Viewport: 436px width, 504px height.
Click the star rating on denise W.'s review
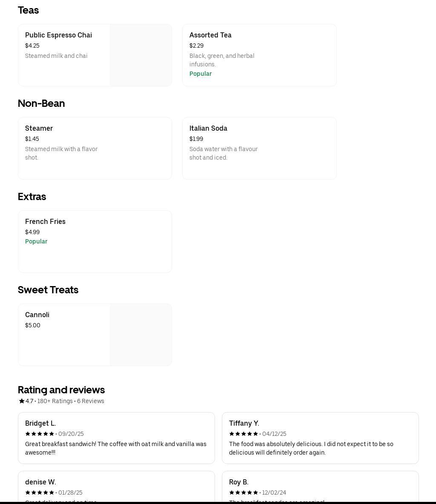40,493
